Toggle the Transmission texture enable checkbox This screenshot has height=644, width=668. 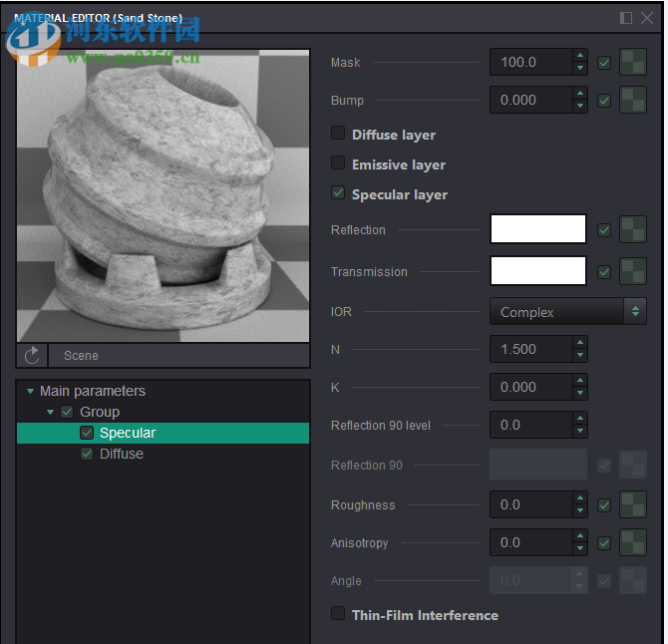[603, 272]
